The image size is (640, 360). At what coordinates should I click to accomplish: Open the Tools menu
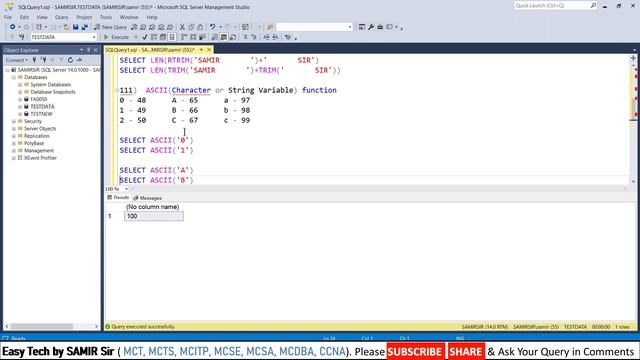tap(106, 17)
